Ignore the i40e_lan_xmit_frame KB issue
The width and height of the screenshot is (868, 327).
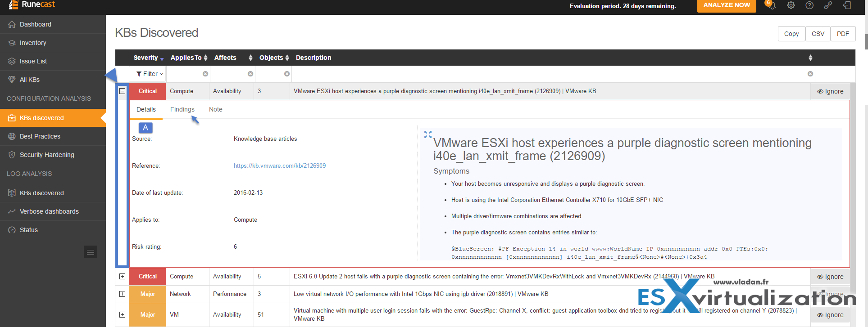830,91
